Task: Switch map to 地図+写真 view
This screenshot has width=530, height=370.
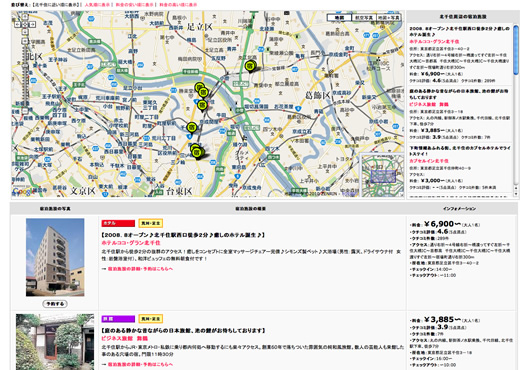Action: point(388,18)
